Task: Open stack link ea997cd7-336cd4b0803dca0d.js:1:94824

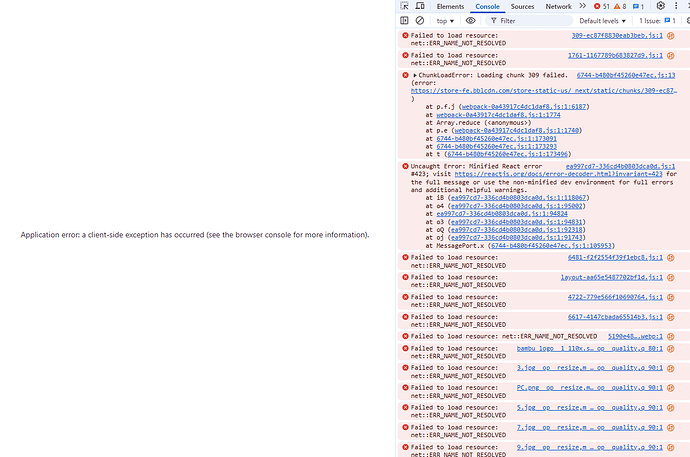Action: click(502, 214)
